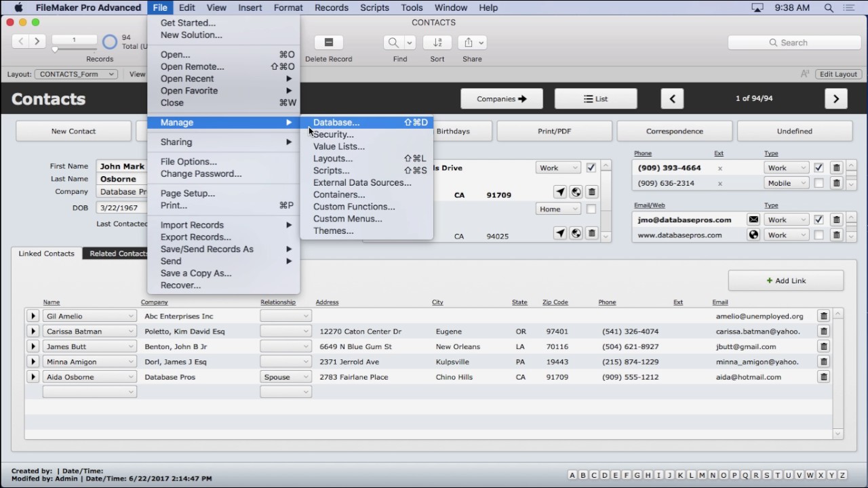Click the New Contact button

[73, 131]
